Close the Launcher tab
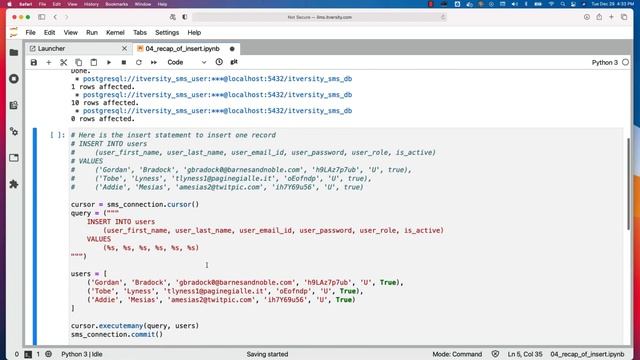640x360 pixels. [124, 49]
